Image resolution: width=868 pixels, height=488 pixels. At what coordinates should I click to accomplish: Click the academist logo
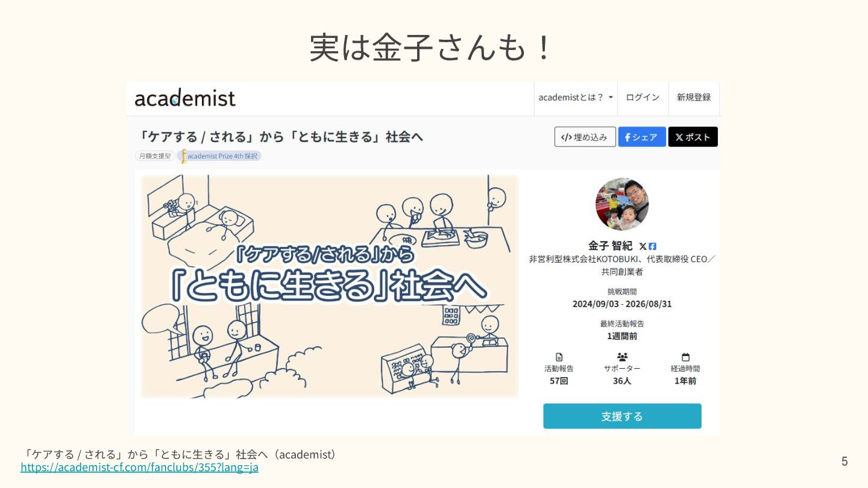point(184,98)
